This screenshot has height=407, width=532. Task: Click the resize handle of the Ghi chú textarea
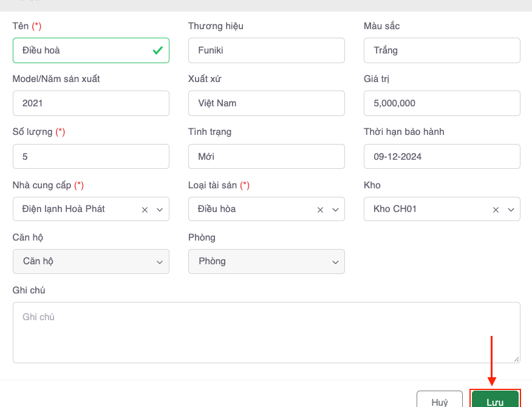pos(516,359)
